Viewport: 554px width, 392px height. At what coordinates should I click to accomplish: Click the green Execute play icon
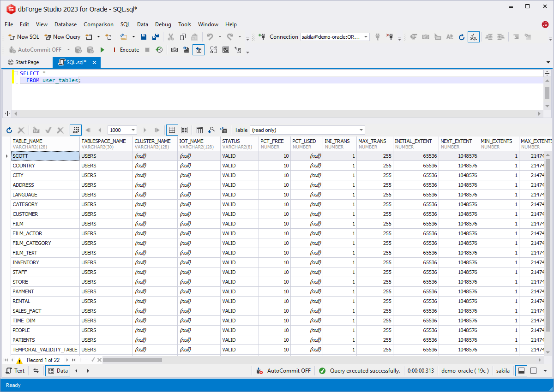tap(102, 50)
